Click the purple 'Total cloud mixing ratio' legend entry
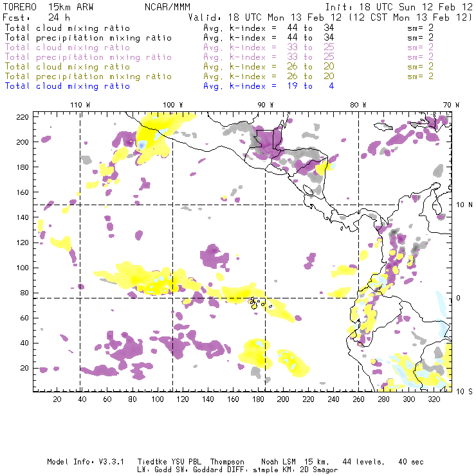 coord(68,48)
